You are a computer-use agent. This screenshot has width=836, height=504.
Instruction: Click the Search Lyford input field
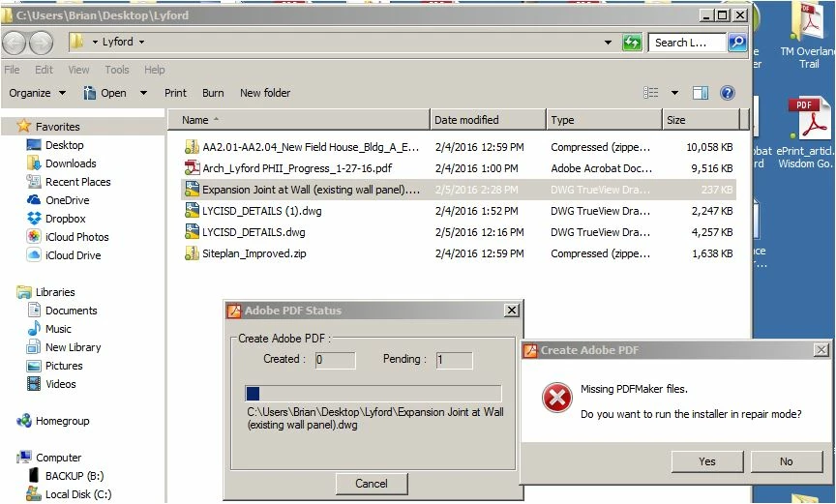point(687,43)
